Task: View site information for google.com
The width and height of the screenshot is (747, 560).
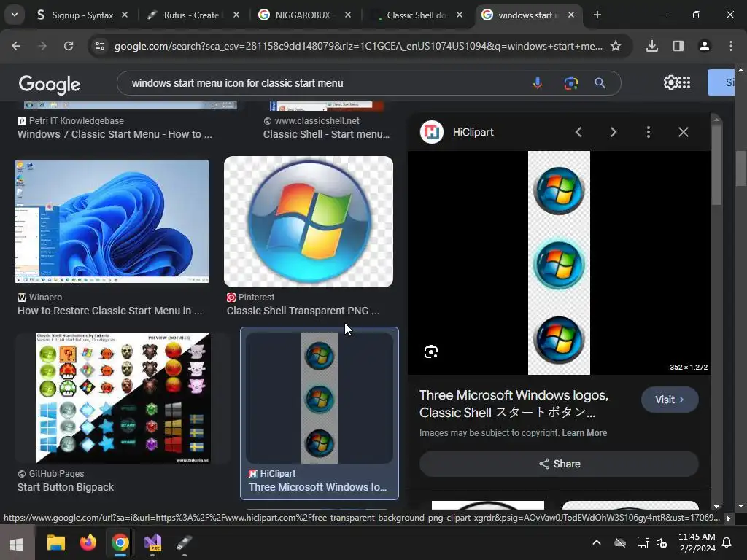Action: click(x=100, y=46)
